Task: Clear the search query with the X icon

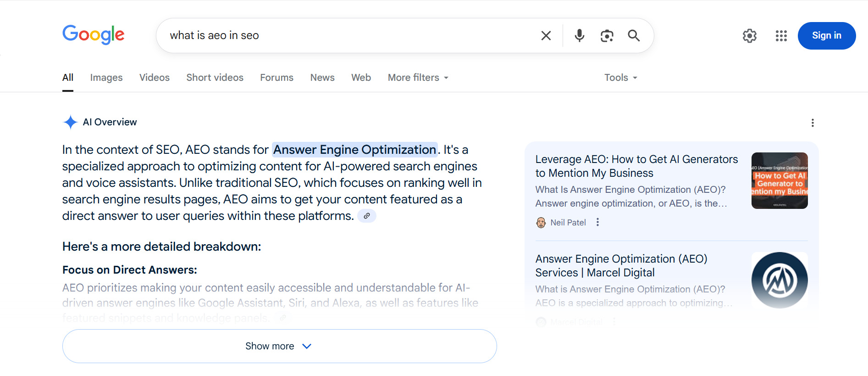Action: point(546,35)
